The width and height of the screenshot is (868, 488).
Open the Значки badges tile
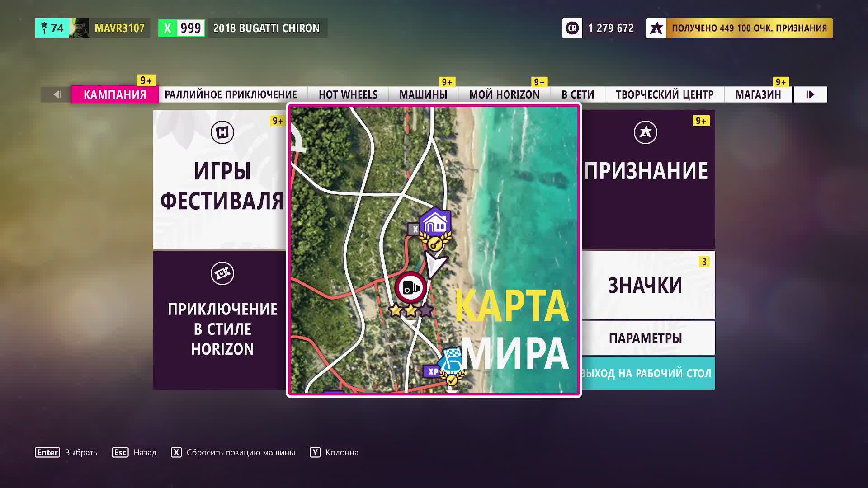tap(645, 286)
